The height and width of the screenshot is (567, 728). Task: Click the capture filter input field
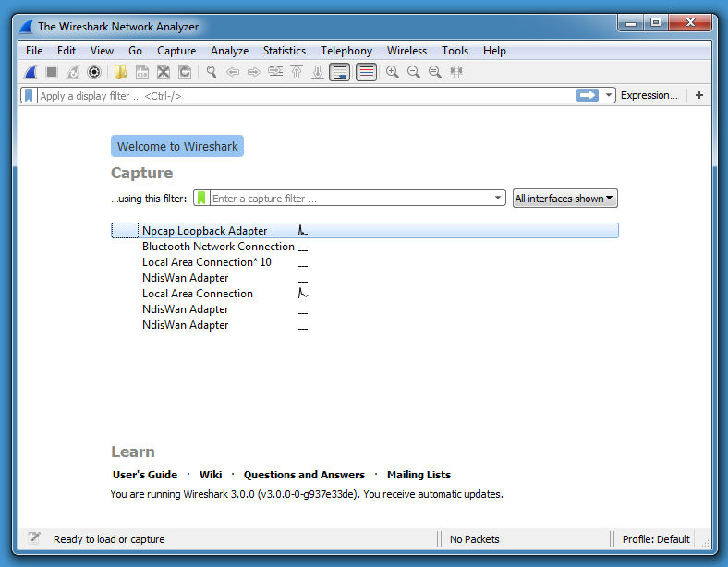351,199
